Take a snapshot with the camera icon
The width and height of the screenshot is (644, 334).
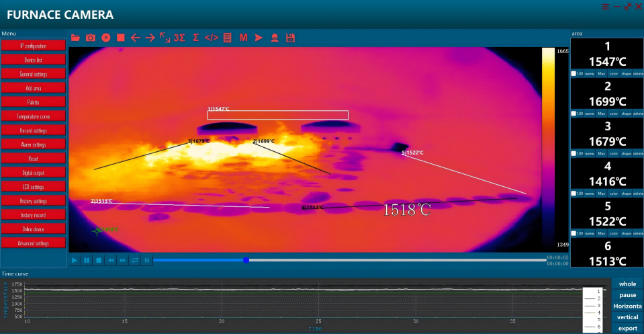pos(91,38)
